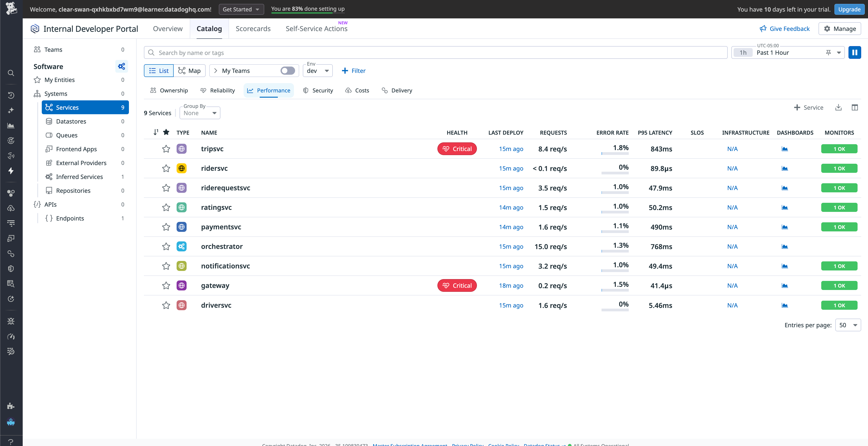
Task: Toggle the My Teams switch
Action: (288, 70)
